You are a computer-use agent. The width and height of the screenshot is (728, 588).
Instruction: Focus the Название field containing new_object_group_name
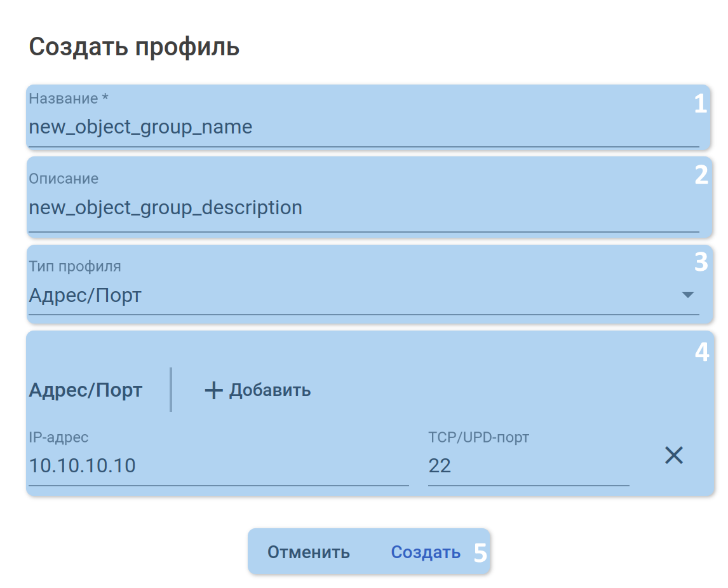362,127
